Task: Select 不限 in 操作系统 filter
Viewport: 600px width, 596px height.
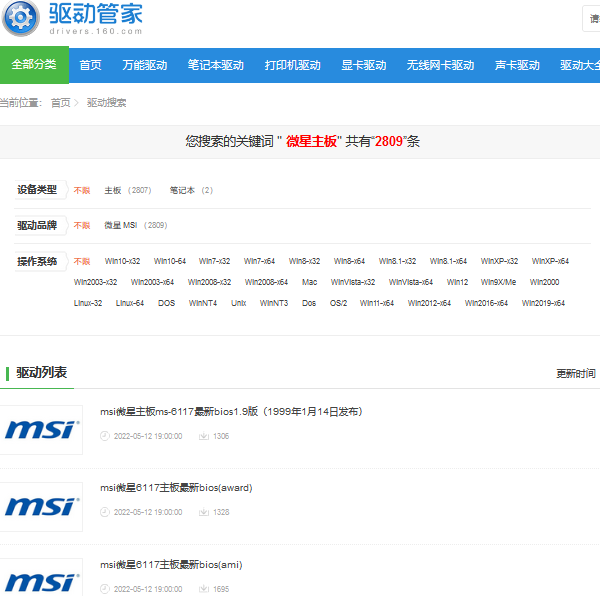Action: [82, 261]
